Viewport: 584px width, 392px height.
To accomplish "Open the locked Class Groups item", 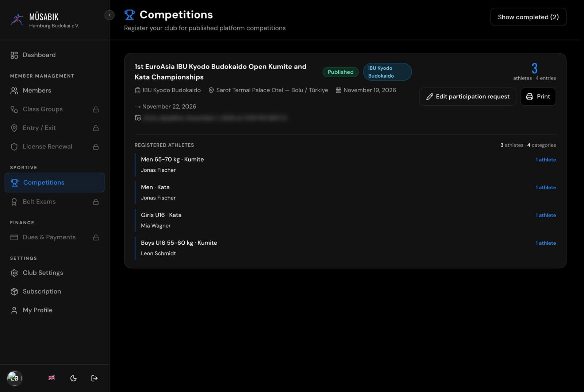I will (55, 109).
